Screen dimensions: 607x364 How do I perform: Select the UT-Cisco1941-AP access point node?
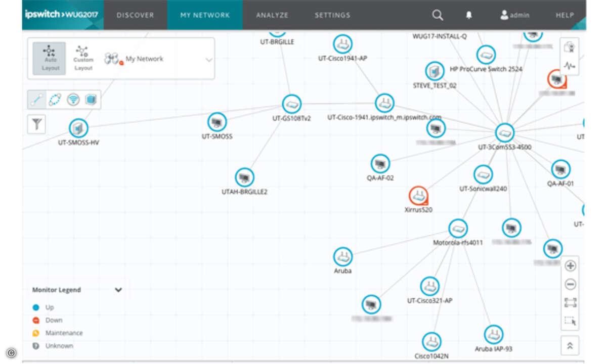(x=342, y=44)
